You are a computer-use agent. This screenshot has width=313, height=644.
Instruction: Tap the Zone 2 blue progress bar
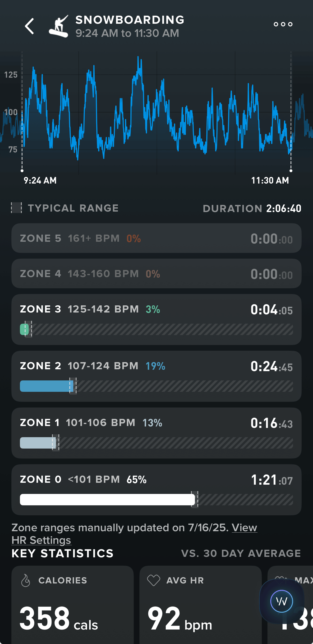coord(46,386)
